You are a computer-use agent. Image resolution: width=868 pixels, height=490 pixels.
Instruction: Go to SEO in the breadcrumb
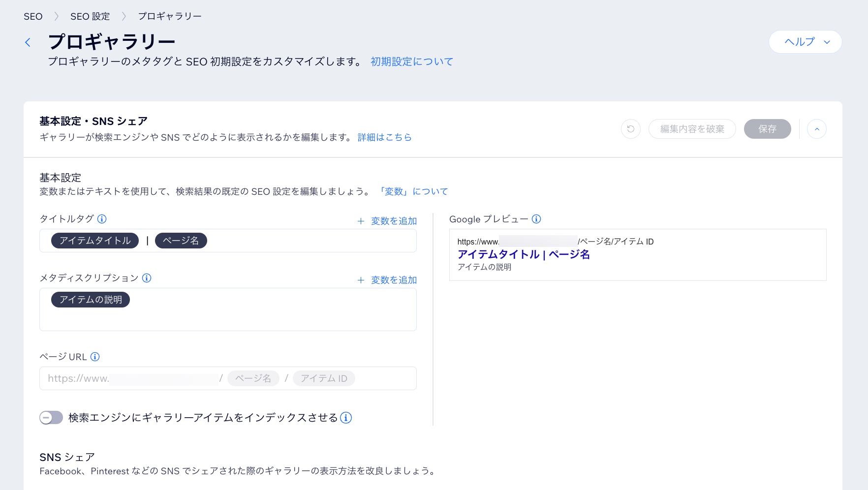click(x=33, y=16)
